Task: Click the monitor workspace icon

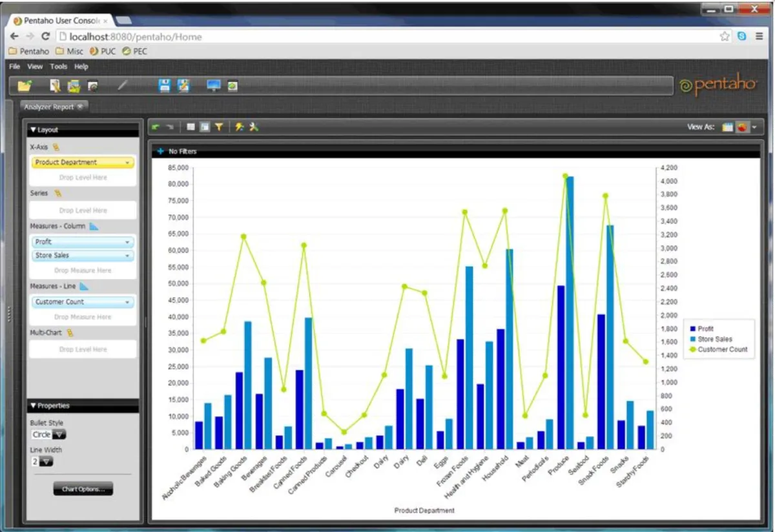Action: tap(214, 85)
